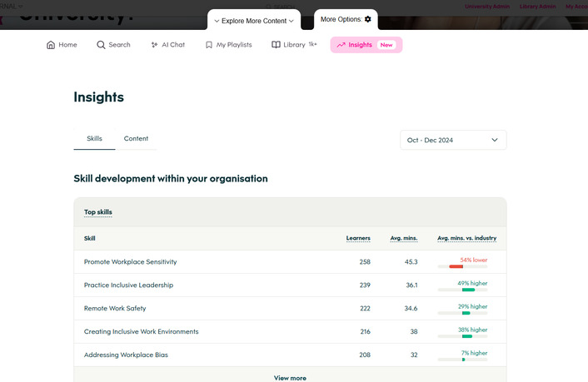Click the Avg. mins. vs. industry header
Screen dimensions: 588x382
467,238
